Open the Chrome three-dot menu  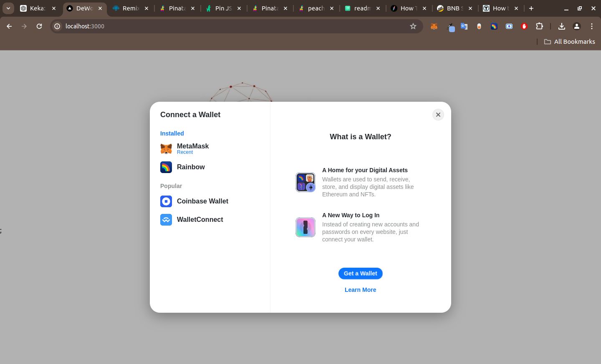coord(592,26)
